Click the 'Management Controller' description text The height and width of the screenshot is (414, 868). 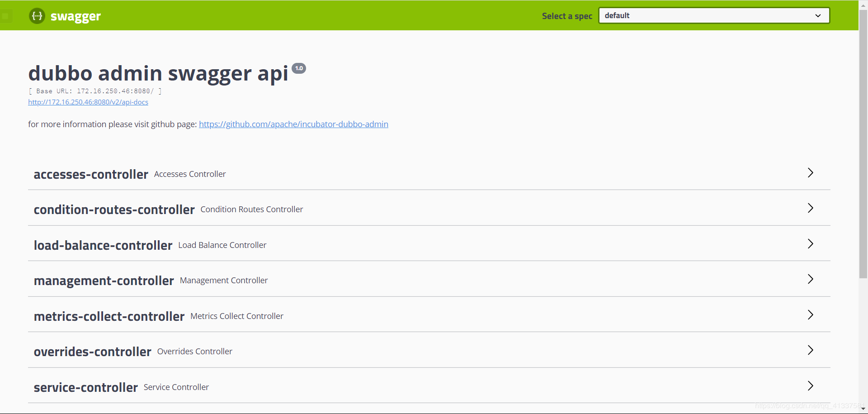224,281
